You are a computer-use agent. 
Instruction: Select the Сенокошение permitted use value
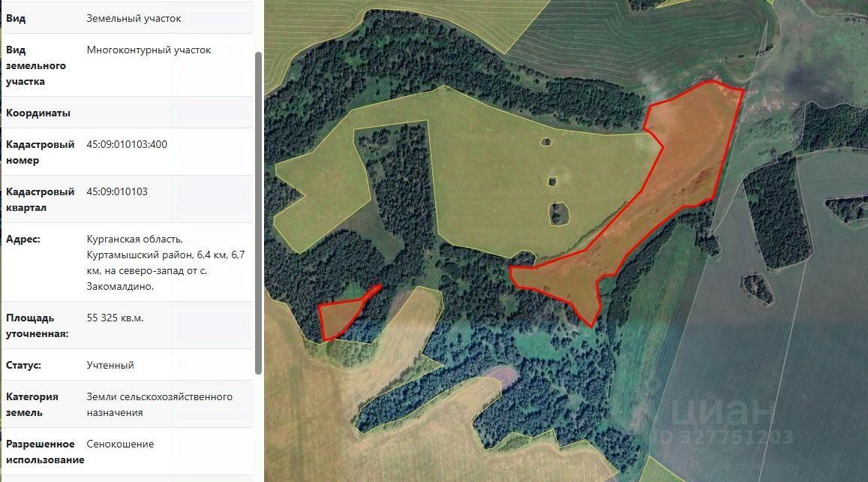coord(120,444)
